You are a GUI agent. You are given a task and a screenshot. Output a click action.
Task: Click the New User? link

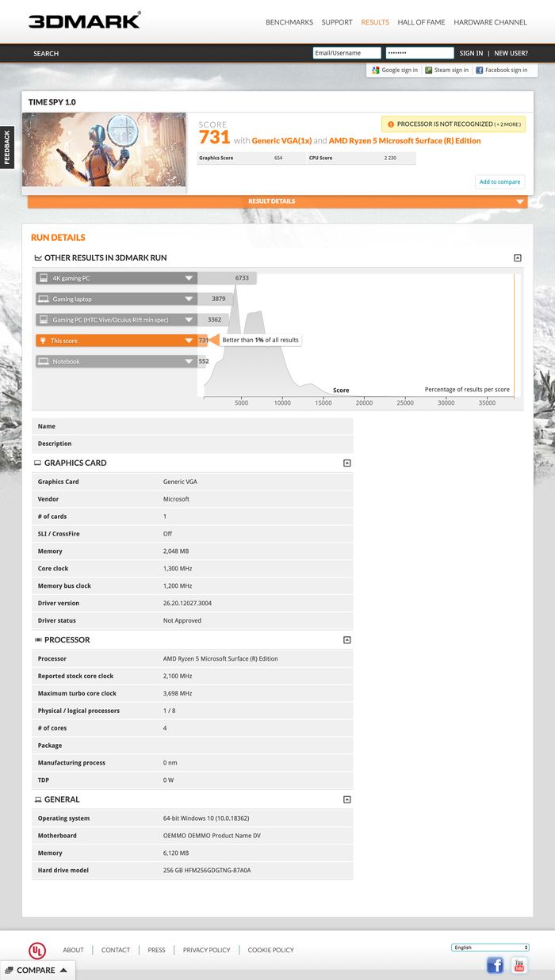pyautogui.click(x=511, y=54)
